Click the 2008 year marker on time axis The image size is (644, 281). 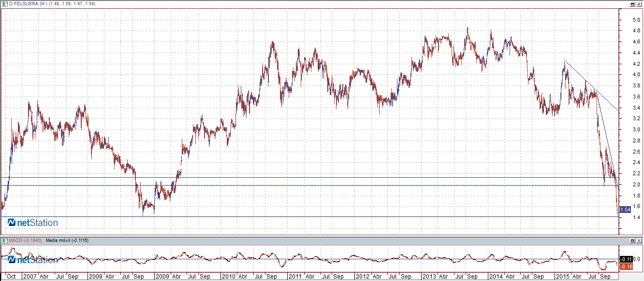coord(94,277)
